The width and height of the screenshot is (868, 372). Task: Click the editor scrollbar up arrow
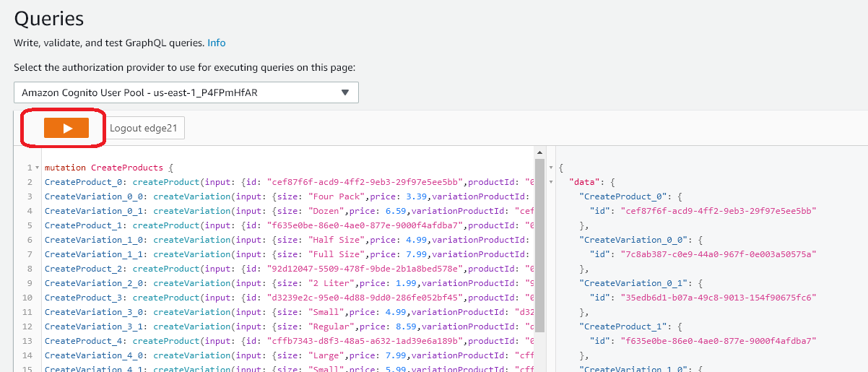538,152
